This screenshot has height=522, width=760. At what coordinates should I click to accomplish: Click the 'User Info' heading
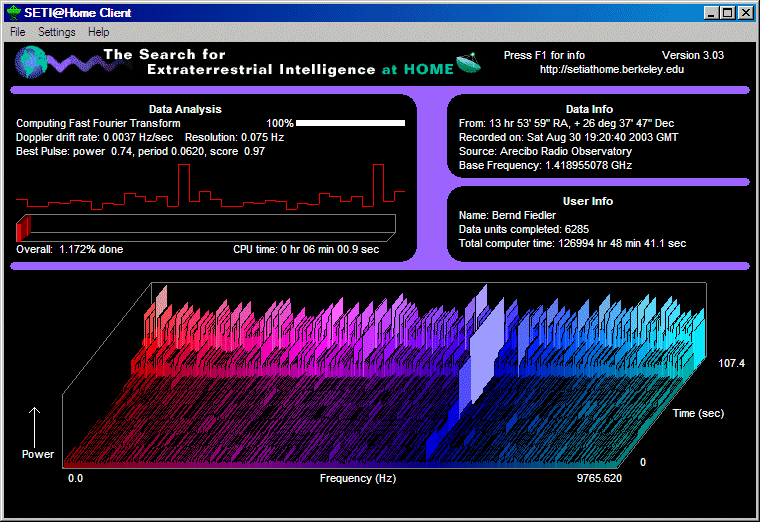point(588,202)
